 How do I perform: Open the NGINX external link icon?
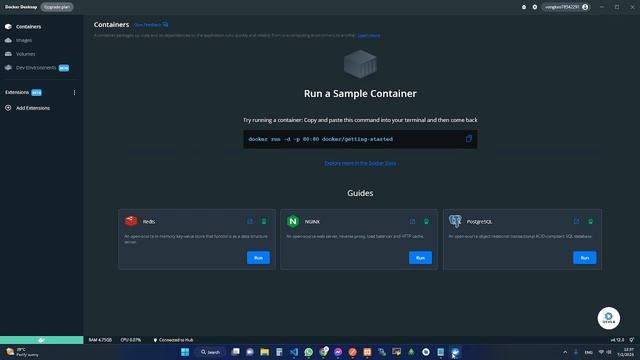412,221
